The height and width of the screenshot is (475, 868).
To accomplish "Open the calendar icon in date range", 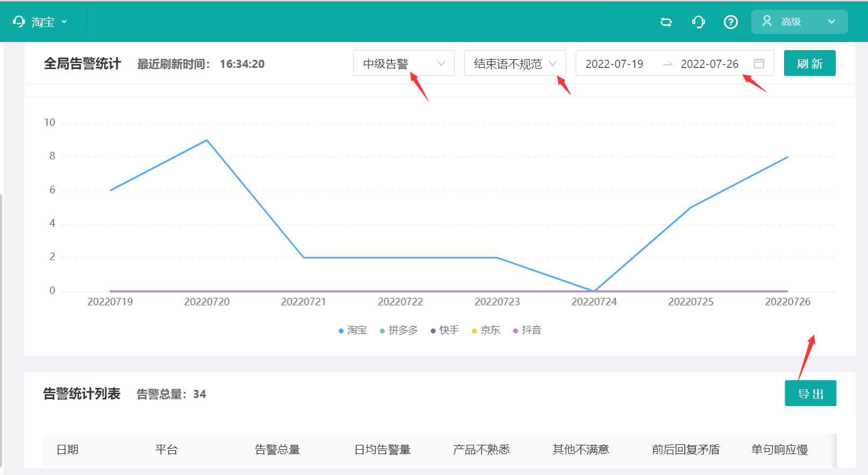I will [x=759, y=64].
